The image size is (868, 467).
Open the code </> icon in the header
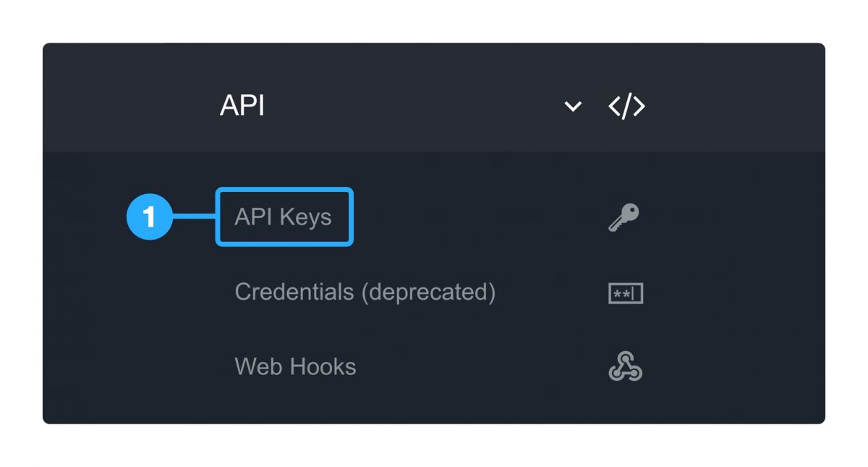pyautogui.click(x=626, y=105)
